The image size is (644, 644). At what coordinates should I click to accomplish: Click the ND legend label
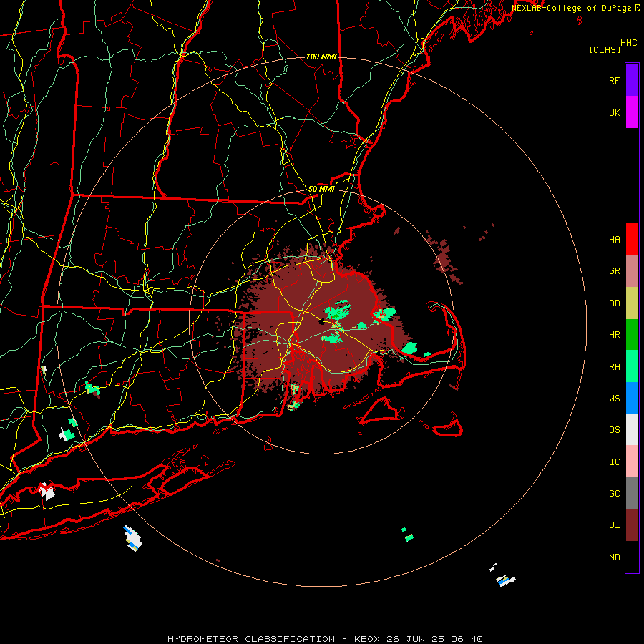tap(615, 557)
